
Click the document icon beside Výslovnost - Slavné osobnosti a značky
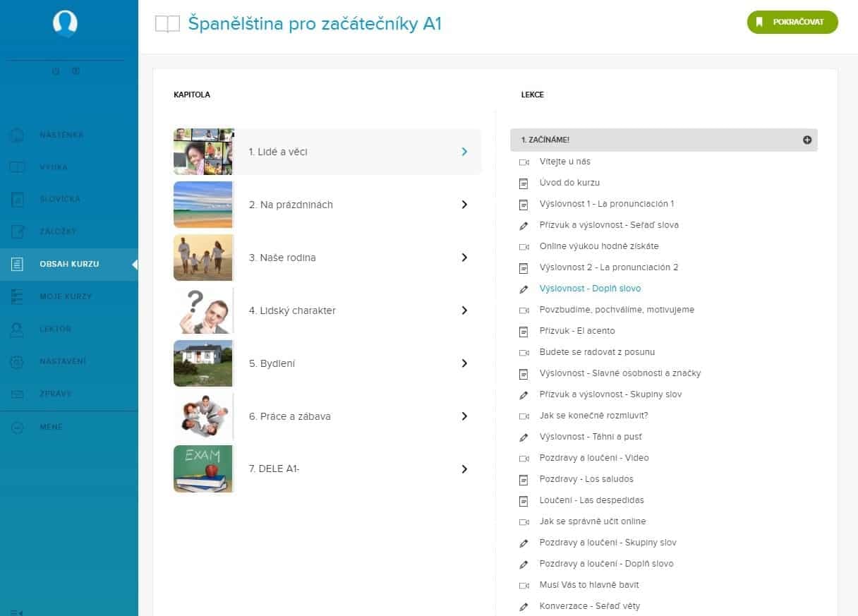pyautogui.click(x=524, y=373)
